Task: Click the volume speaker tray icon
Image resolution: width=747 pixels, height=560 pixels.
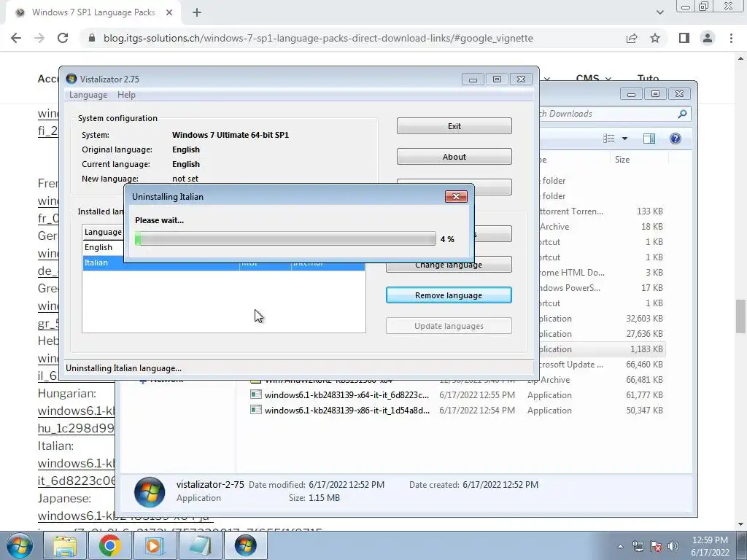Action: (x=673, y=546)
